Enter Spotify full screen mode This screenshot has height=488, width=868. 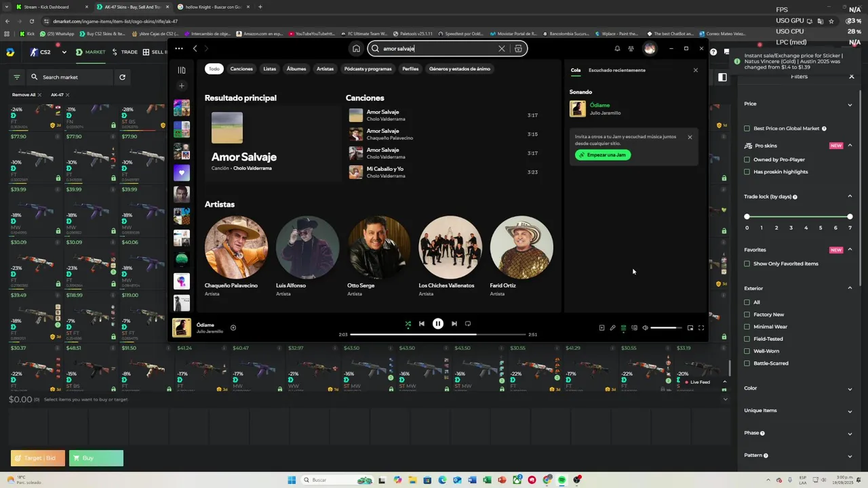[701, 328]
